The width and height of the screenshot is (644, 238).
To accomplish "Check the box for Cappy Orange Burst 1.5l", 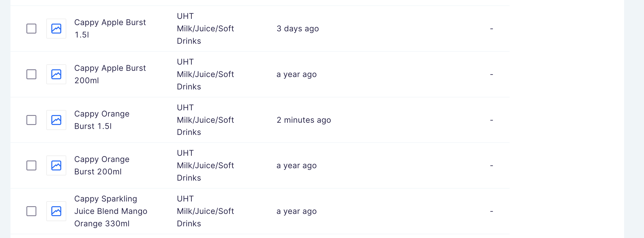I will 31,120.
